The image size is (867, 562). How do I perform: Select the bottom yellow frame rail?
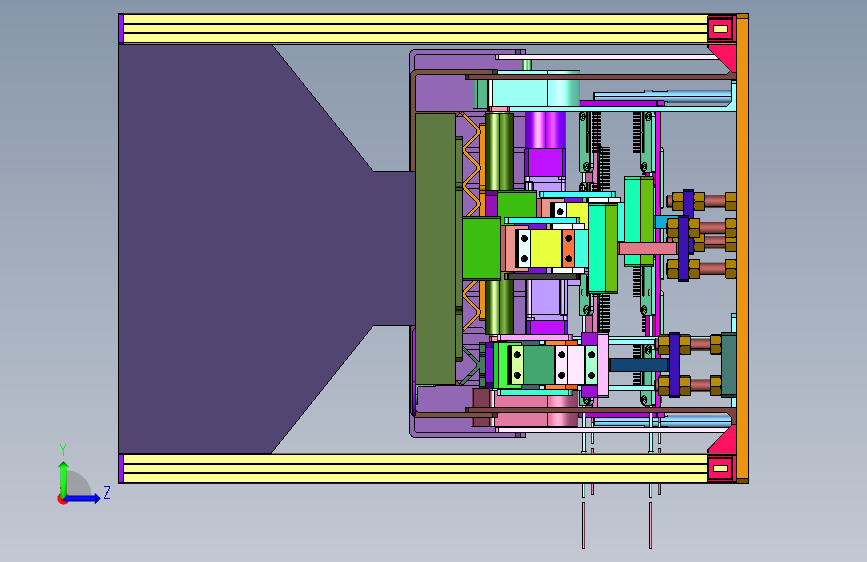coord(415,469)
